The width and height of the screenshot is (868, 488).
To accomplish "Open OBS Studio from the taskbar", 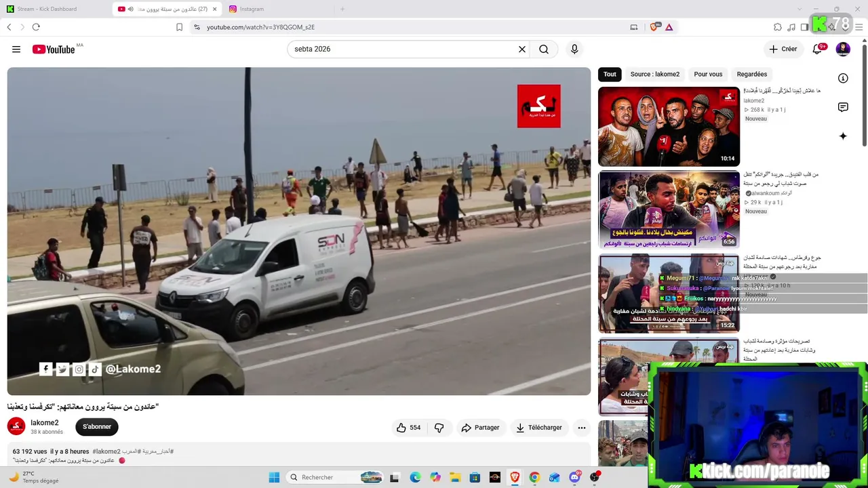I will coord(595,477).
